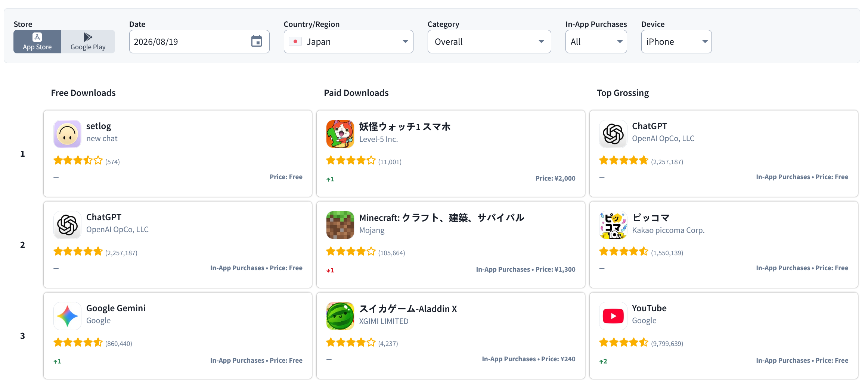Open ChatGPT title in Top Grossing
The height and width of the screenshot is (381, 868).
point(650,126)
